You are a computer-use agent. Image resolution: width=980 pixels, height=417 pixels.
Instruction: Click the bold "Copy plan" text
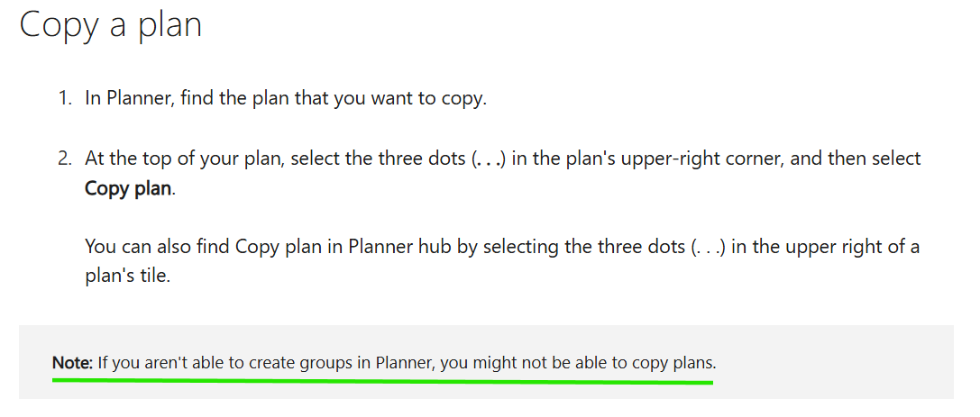point(127,188)
